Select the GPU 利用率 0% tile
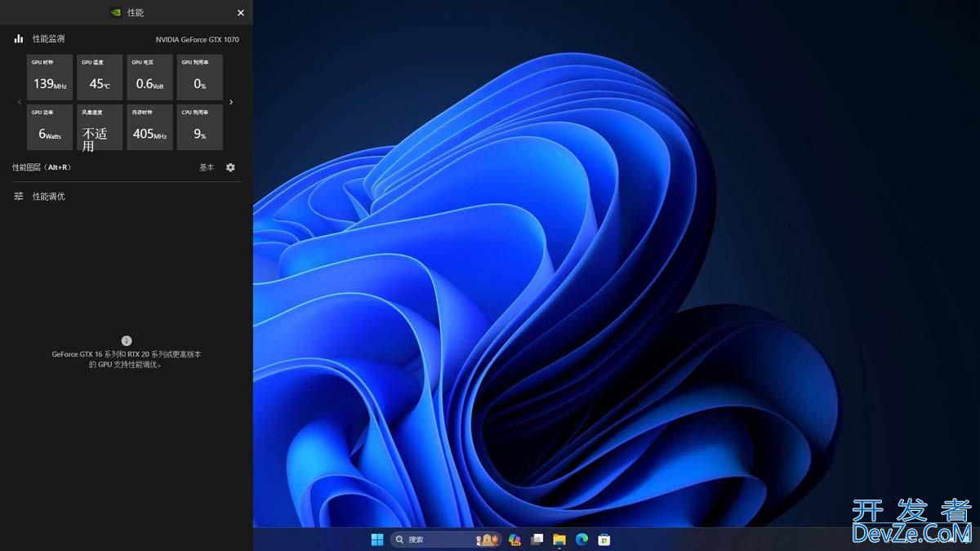 (x=200, y=78)
